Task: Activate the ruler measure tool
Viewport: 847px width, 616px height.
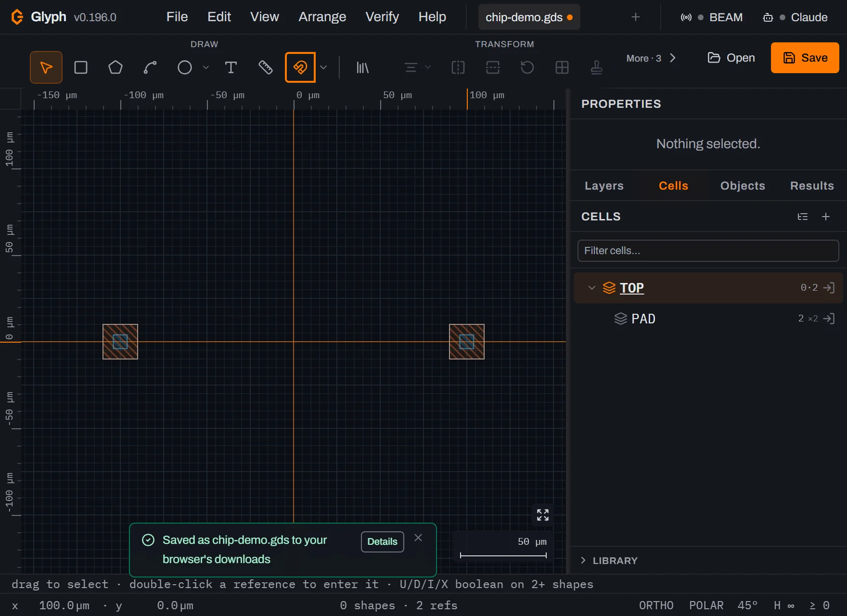Action: tap(266, 67)
